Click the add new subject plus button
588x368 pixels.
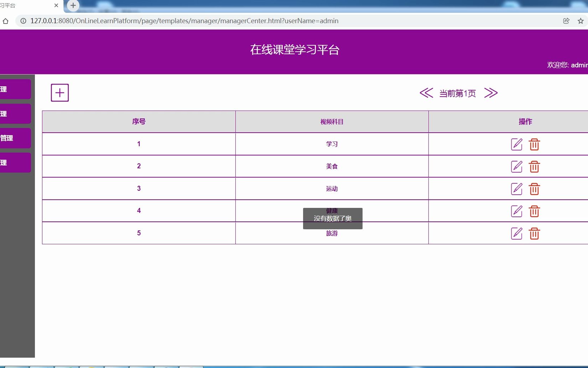pos(59,92)
